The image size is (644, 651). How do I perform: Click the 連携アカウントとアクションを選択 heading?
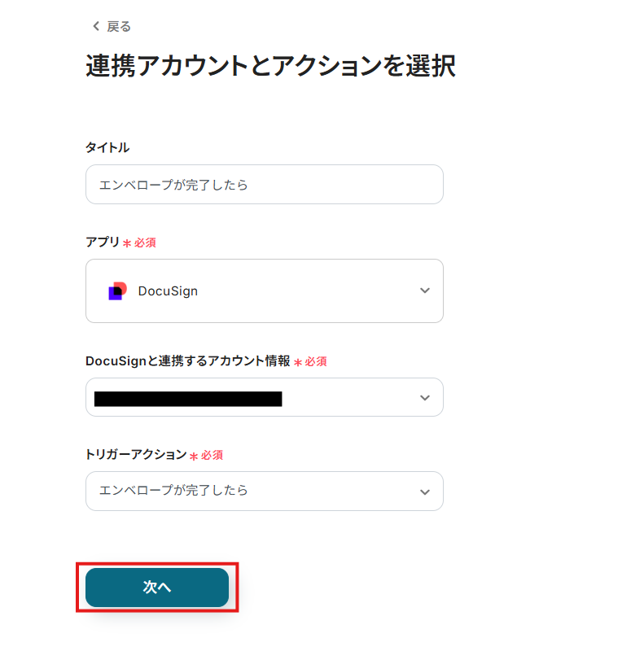[x=270, y=66]
